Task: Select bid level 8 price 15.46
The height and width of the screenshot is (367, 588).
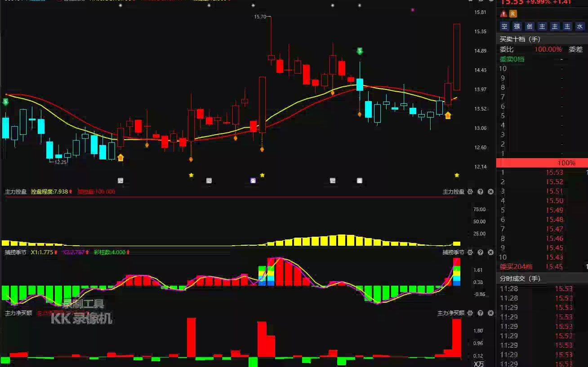Action: 554,239
